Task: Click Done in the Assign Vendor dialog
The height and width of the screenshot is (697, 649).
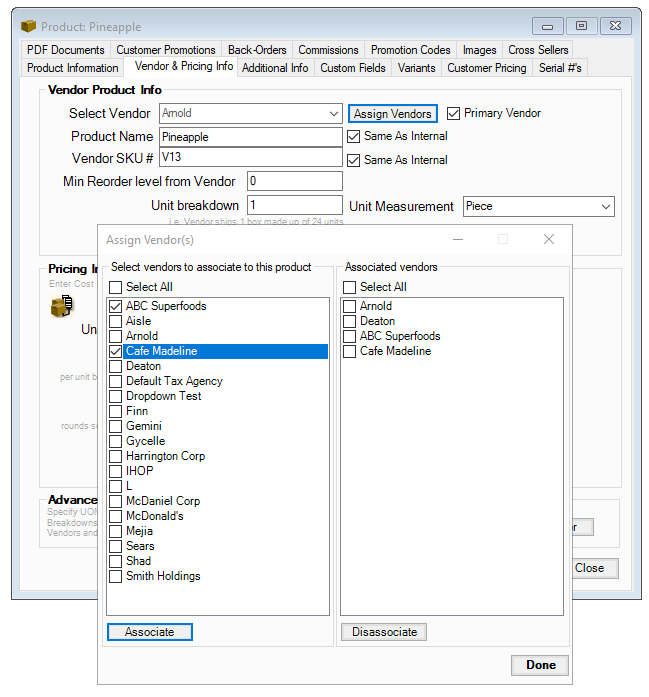Action: click(540, 665)
